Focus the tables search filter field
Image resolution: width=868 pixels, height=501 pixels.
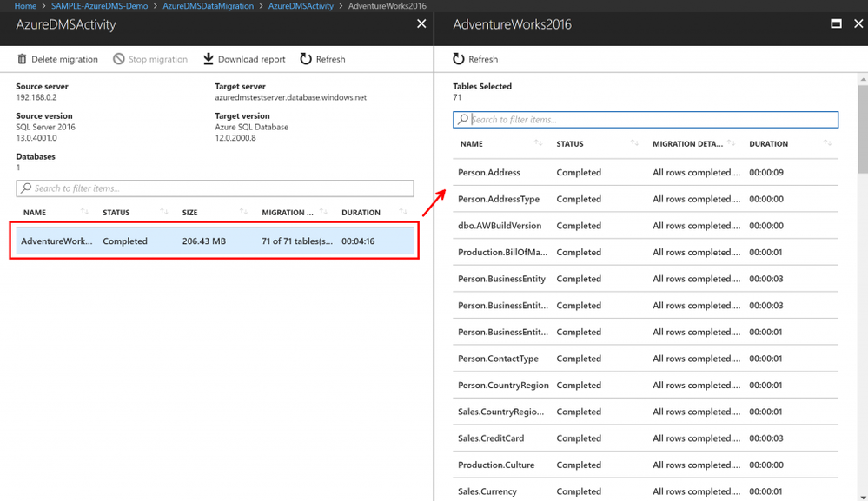point(646,120)
